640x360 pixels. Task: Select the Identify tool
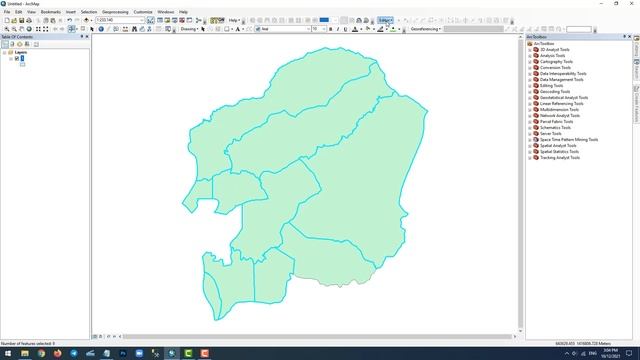coord(101,29)
